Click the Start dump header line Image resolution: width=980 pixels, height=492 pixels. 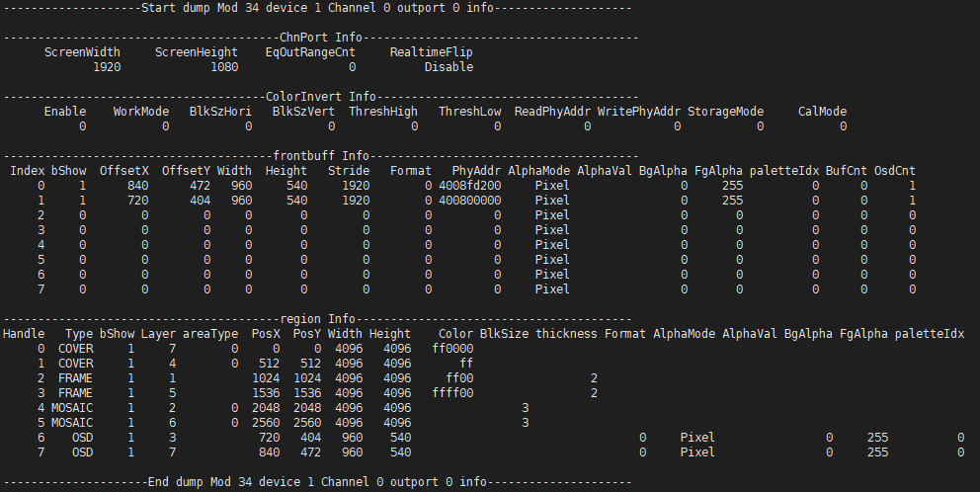tap(317, 8)
